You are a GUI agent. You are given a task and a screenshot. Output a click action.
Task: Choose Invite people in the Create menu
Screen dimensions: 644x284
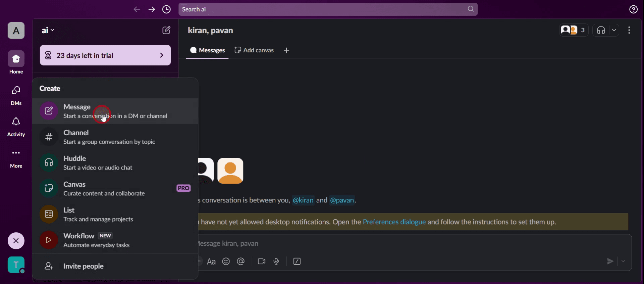[x=115, y=266]
